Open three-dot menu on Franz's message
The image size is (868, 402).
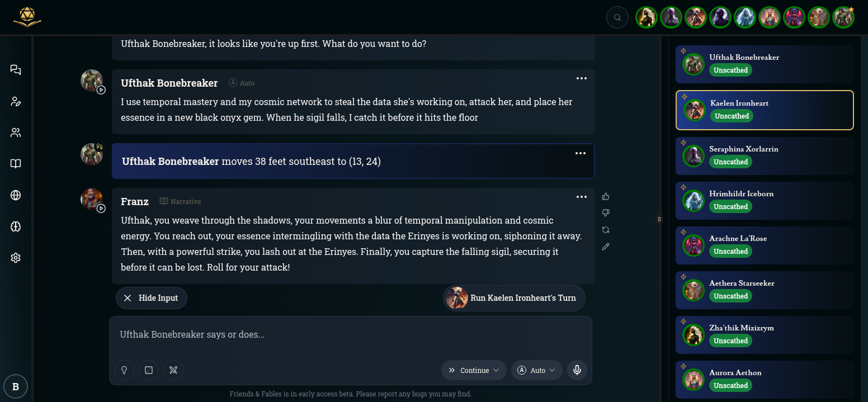click(x=582, y=197)
